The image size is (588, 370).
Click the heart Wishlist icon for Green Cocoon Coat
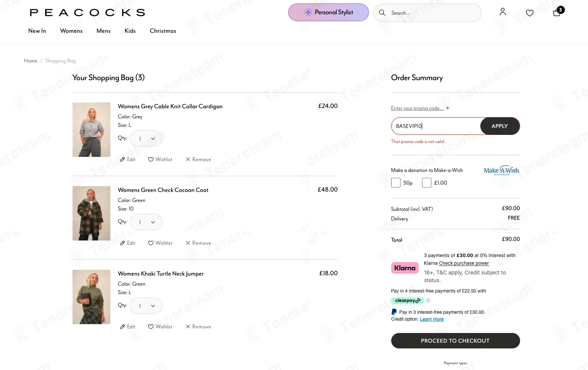pos(151,243)
